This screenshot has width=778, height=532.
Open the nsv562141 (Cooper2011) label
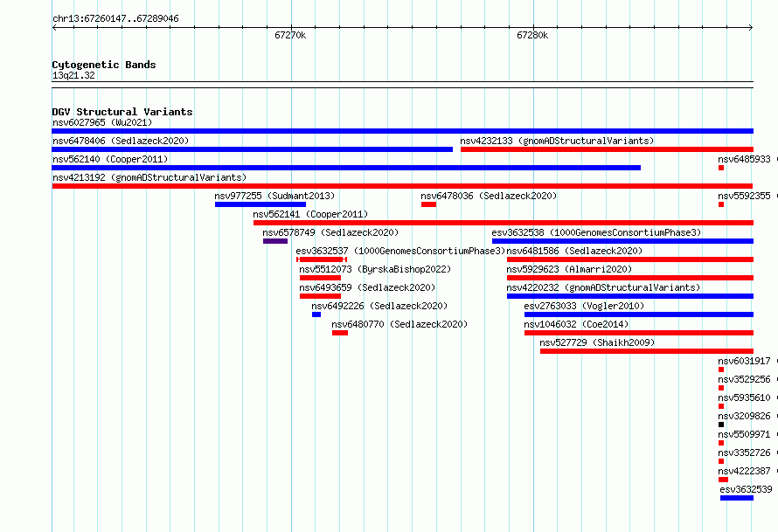tap(310, 214)
